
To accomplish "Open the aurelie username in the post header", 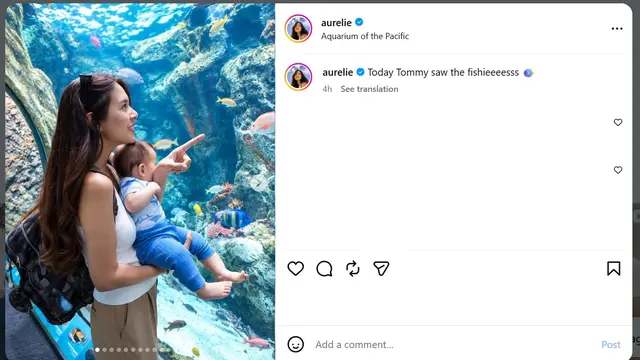I will (x=336, y=22).
